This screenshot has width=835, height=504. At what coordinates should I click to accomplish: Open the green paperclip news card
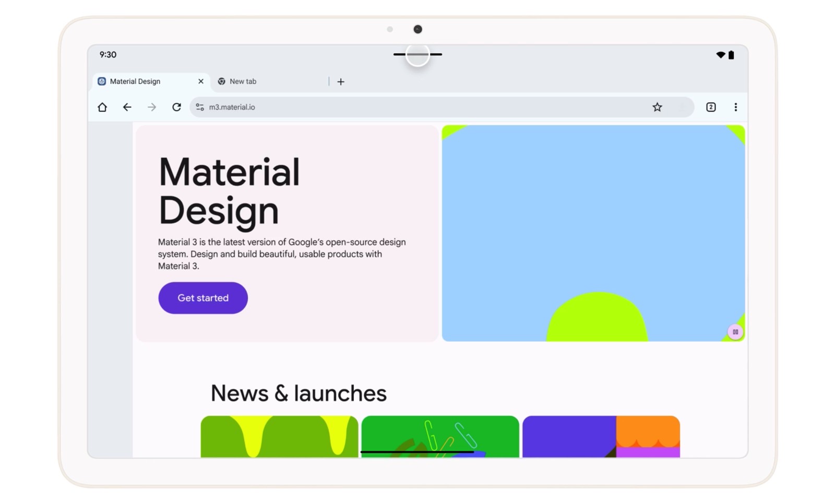pyautogui.click(x=440, y=437)
